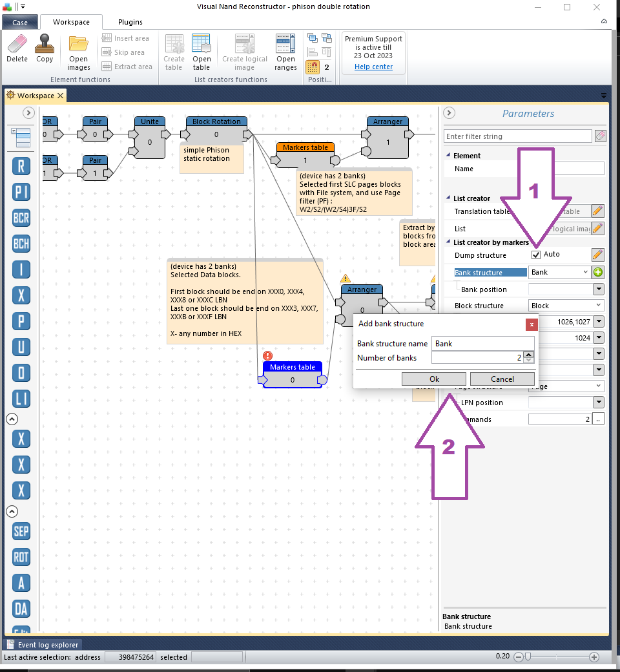Open dropdown next to 1026,1027 value
Viewport: 620px width, 672px height.
[599, 321]
